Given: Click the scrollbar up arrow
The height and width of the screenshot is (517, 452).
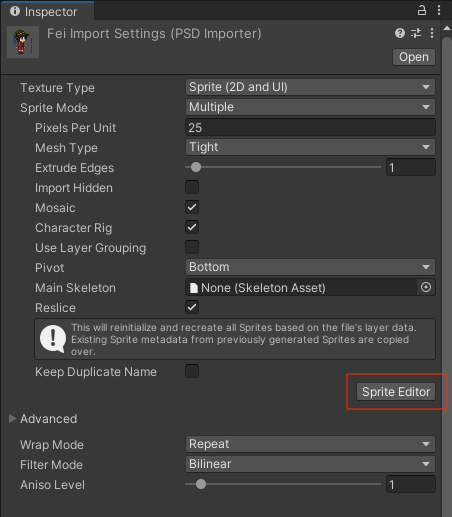Looking at the screenshot, I should (x=447, y=29).
